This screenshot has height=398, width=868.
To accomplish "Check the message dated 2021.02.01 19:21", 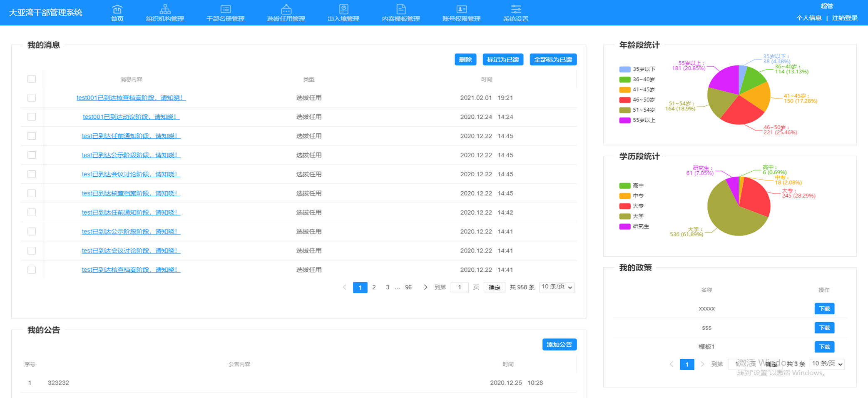I will (x=32, y=98).
